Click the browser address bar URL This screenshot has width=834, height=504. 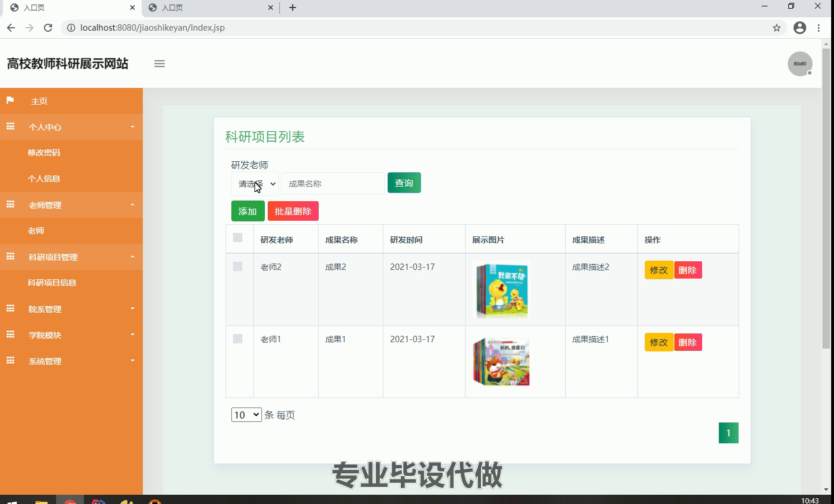tap(153, 28)
